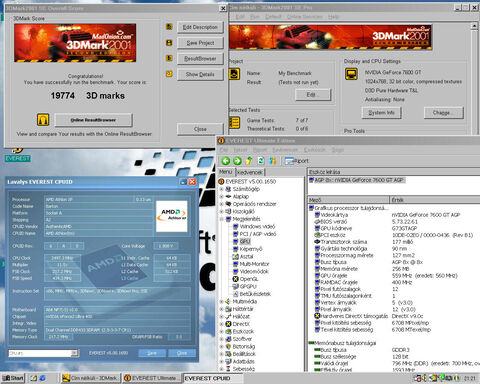The height and width of the screenshot is (384, 480).
Task: Click second quick launch icon on taskbar
Action: click(42, 378)
